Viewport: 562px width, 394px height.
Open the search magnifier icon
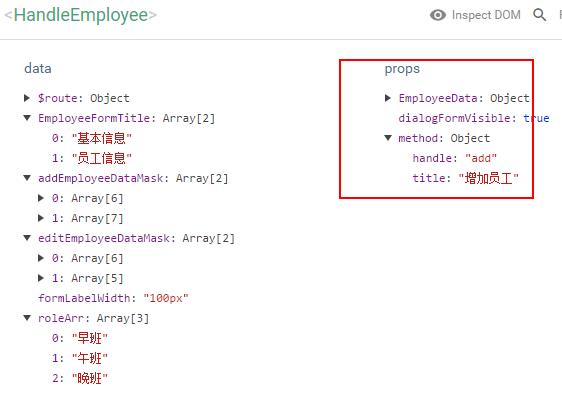[539, 15]
